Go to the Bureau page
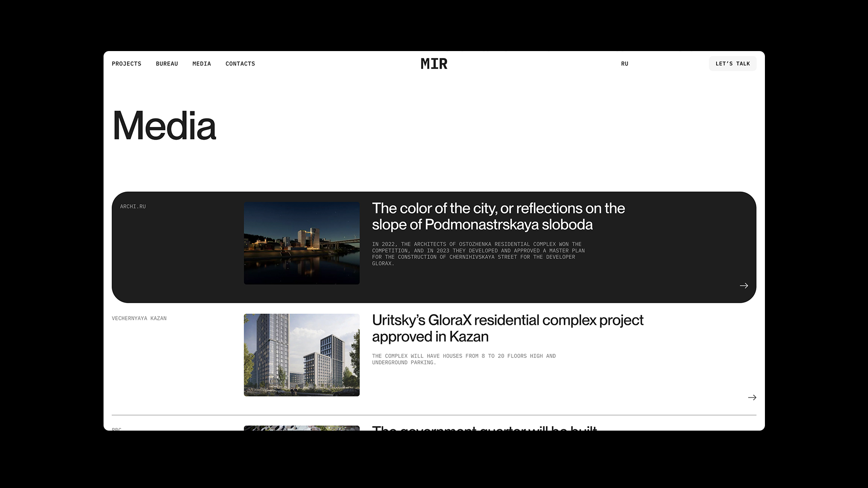This screenshot has width=868, height=488. click(x=167, y=64)
